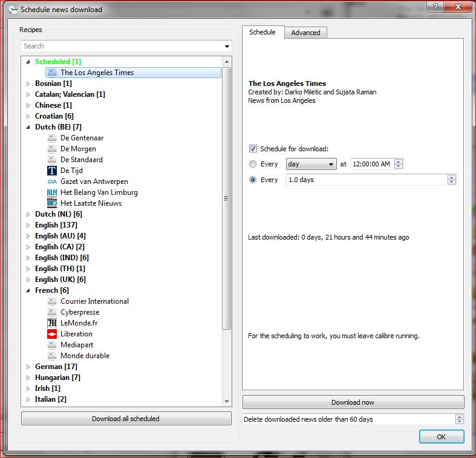This screenshot has height=458, width=476.
Task: Click the Het Laatste Nieuws icon
Action: tap(52, 203)
